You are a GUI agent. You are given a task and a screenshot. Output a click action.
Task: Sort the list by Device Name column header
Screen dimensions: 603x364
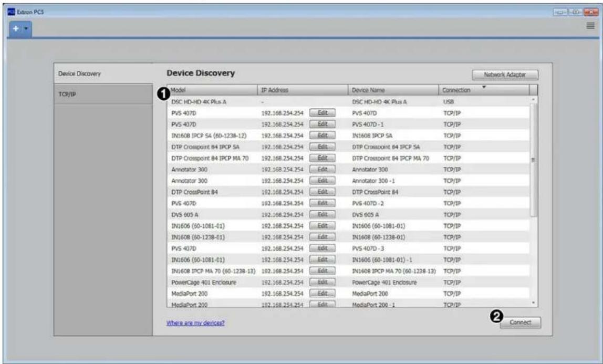coord(393,90)
